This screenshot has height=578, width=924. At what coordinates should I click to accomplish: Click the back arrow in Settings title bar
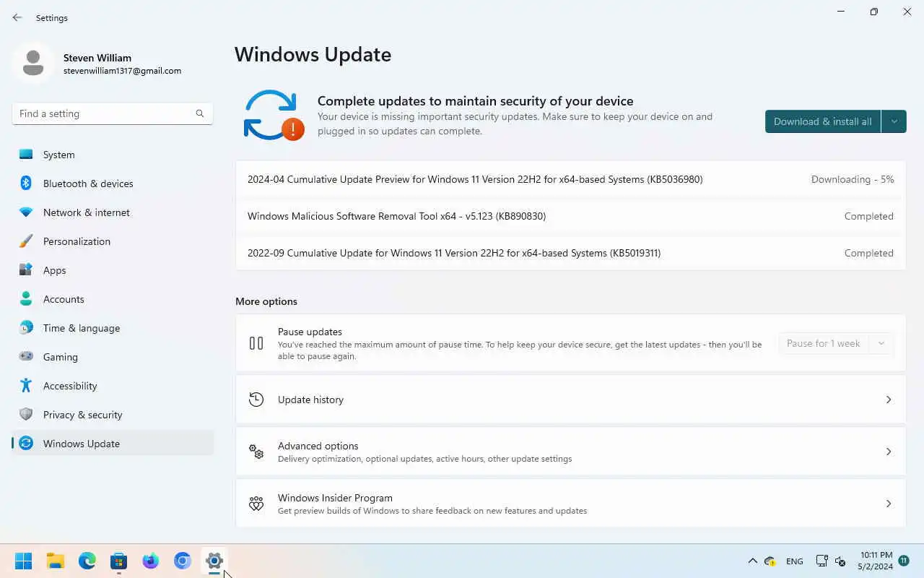coord(17,17)
